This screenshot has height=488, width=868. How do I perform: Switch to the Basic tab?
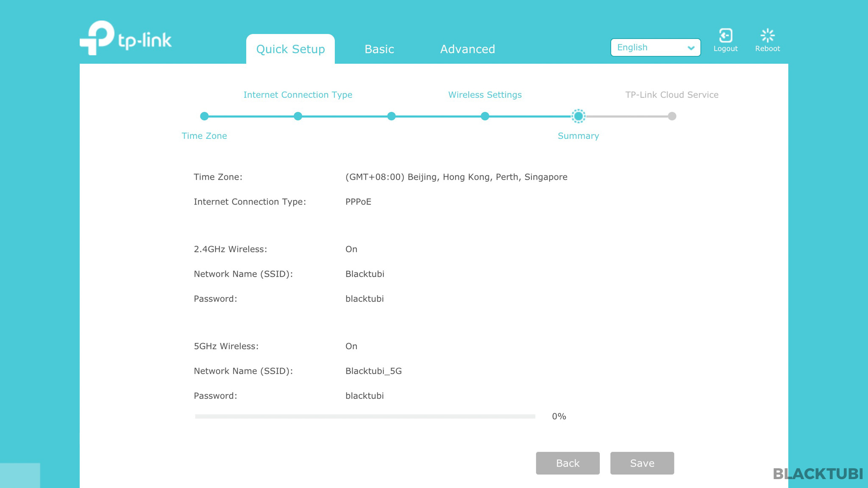(379, 49)
